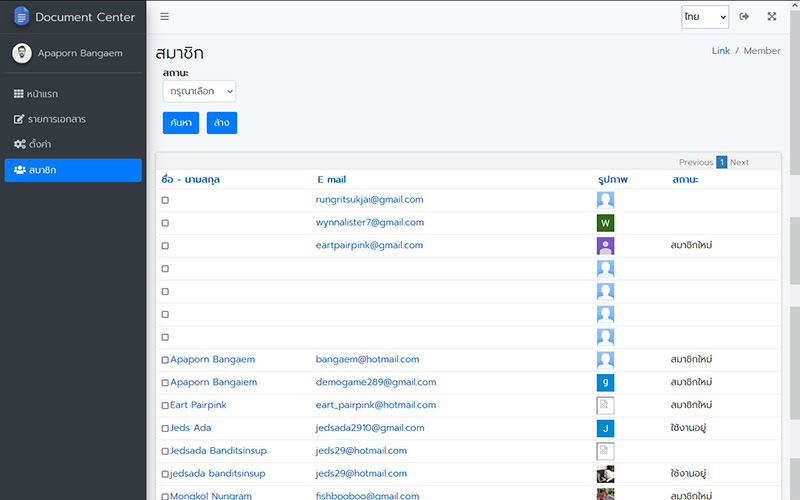The image size is (800, 500).
Task: Click the blue J avatar of Jeds Ada
Action: 605,428
